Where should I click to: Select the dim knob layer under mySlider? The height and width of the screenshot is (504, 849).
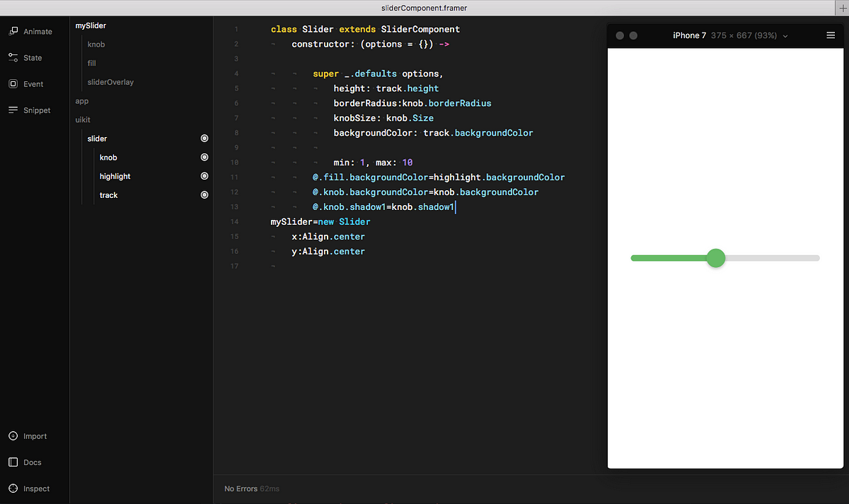coord(96,45)
